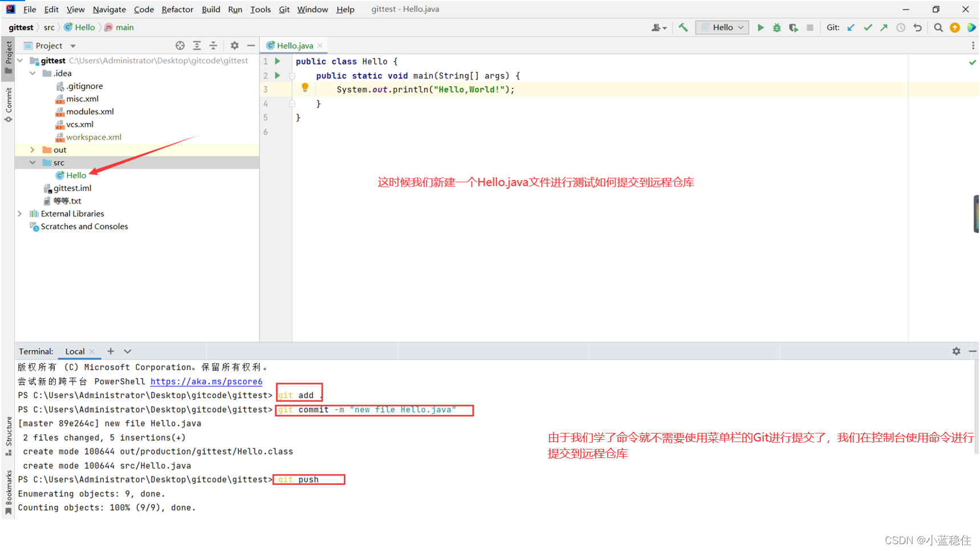This screenshot has height=551, width=980.
Task: Run the Hello configuration with green play button
Action: click(761, 27)
